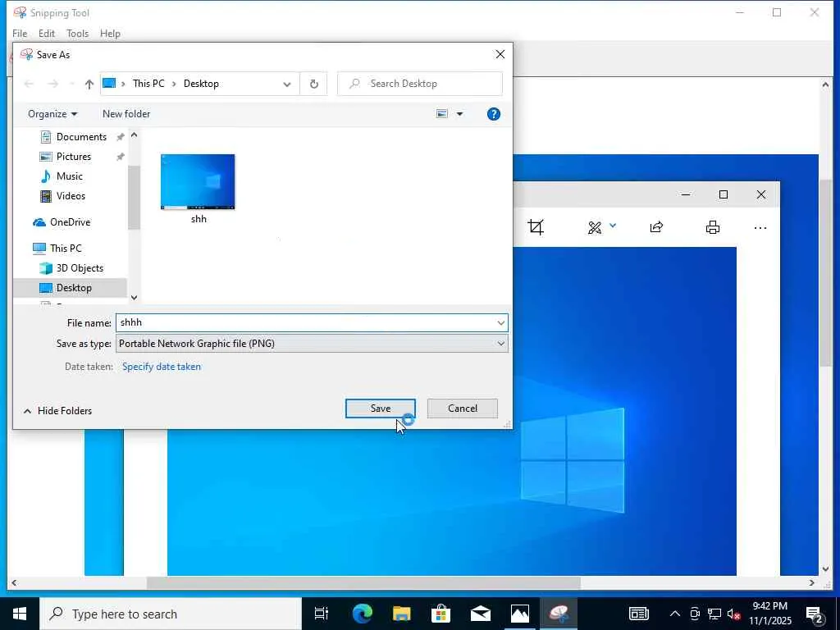The height and width of the screenshot is (630, 840).
Task: Open the network tray icon
Action: [714, 614]
